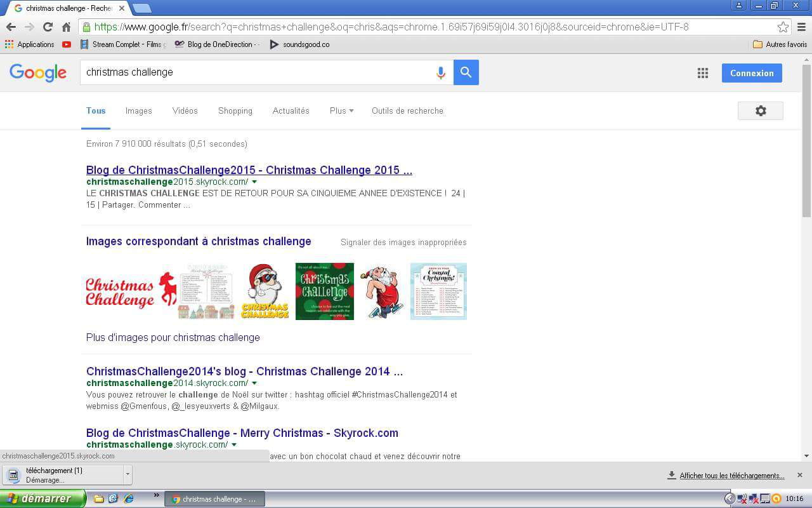Expand the christmaschallenge2015.skyrock.com result arrow
The width and height of the screenshot is (812, 508).
254,182
